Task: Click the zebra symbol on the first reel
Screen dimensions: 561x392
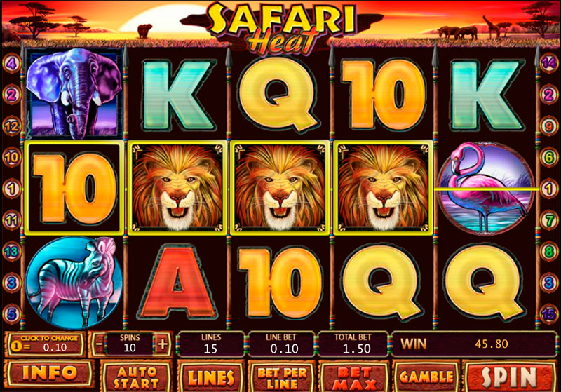Action: 74,282
